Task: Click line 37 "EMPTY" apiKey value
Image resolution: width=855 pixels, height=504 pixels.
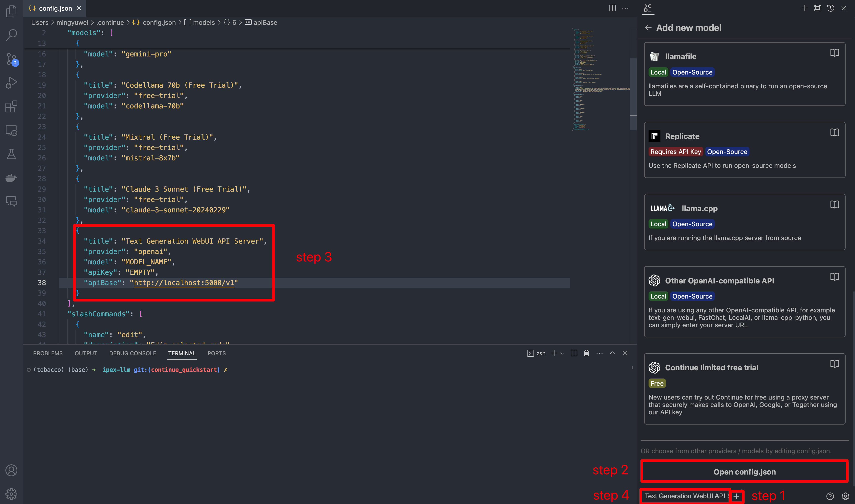Action: click(x=140, y=272)
